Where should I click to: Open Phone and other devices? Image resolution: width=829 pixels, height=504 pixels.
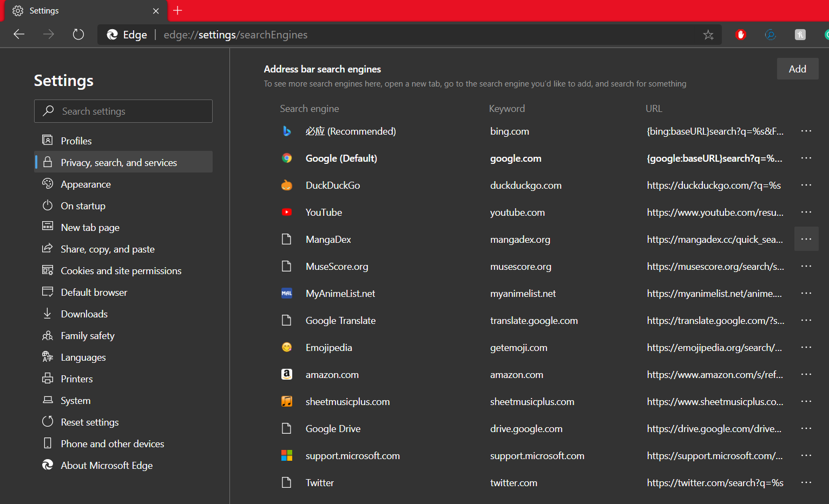click(123, 443)
